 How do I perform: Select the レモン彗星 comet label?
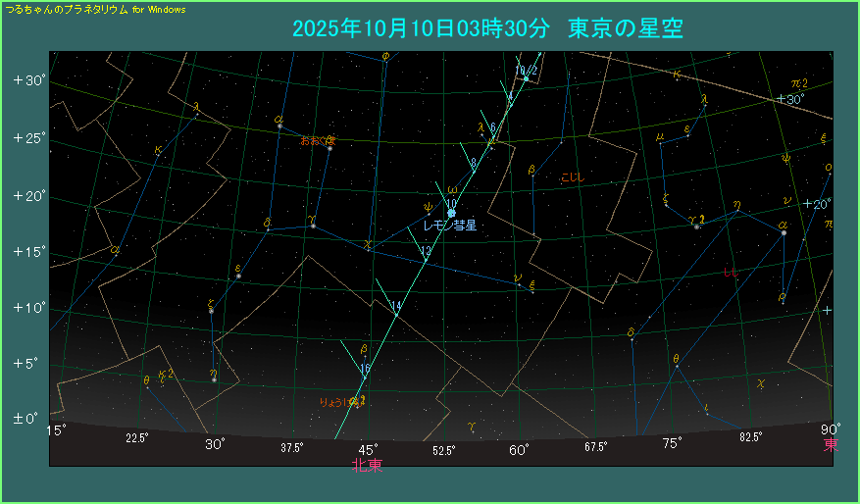click(x=449, y=227)
